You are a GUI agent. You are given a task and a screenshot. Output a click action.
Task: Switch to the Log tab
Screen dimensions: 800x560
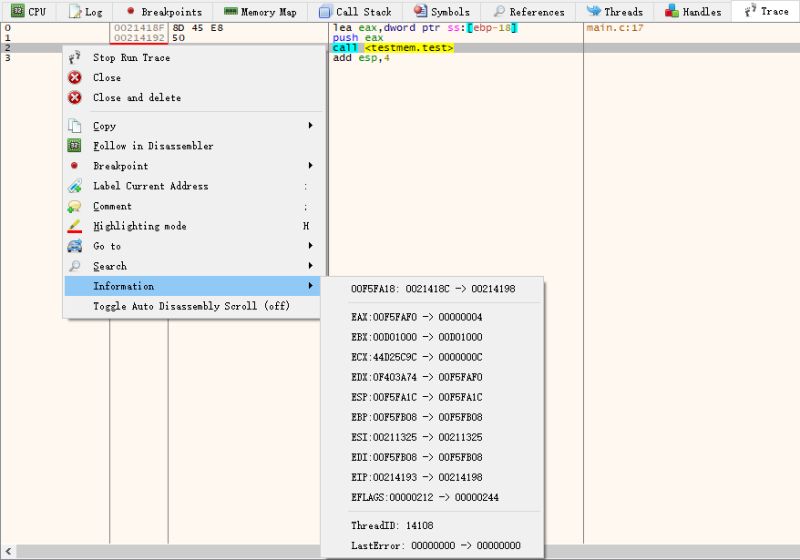point(85,11)
